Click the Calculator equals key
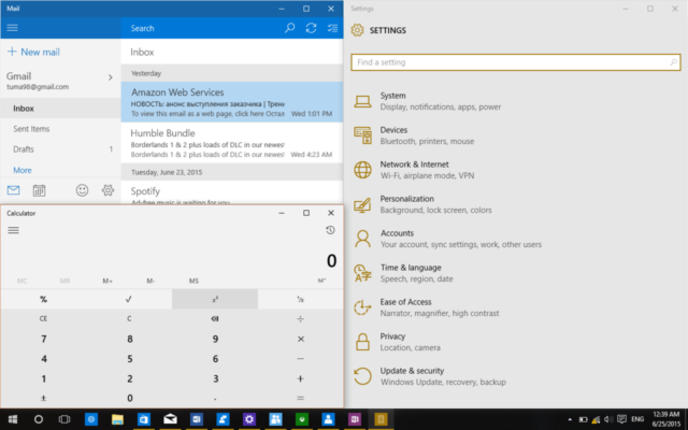The width and height of the screenshot is (688, 430). coord(301,398)
